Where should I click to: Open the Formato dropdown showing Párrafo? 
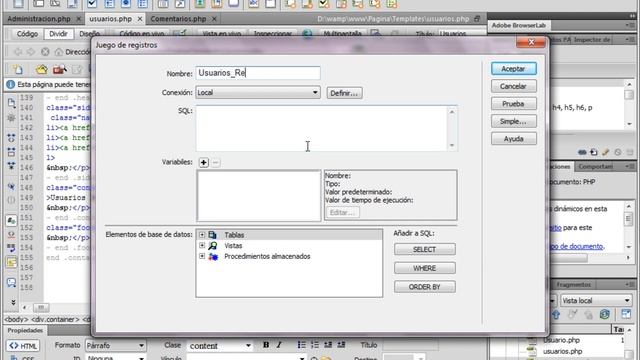click(116, 345)
